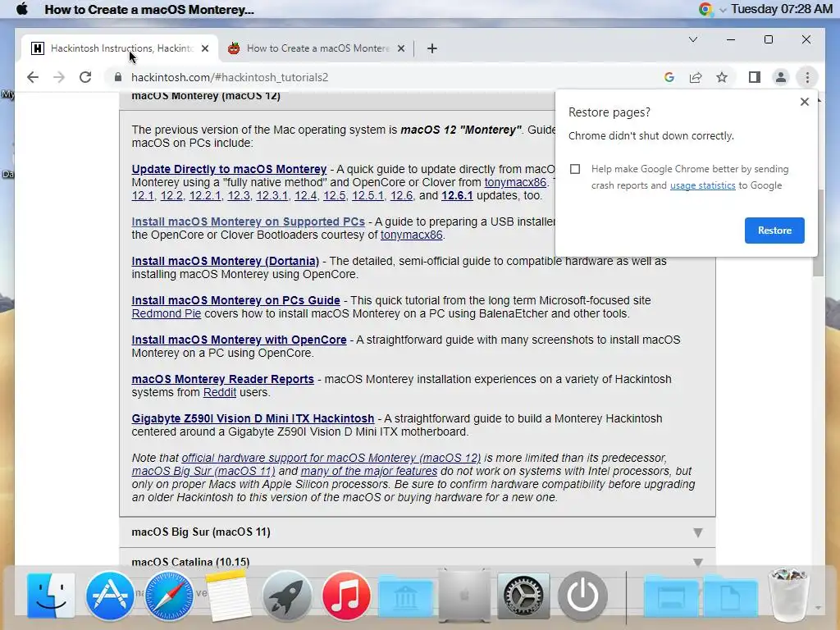Open the 12.2.1 update link
Viewport: 840px width, 630px height.
coord(204,195)
